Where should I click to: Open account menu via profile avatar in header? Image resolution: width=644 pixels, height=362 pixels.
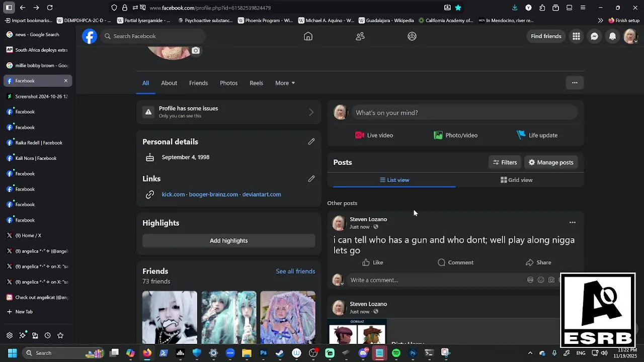(x=630, y=36)
